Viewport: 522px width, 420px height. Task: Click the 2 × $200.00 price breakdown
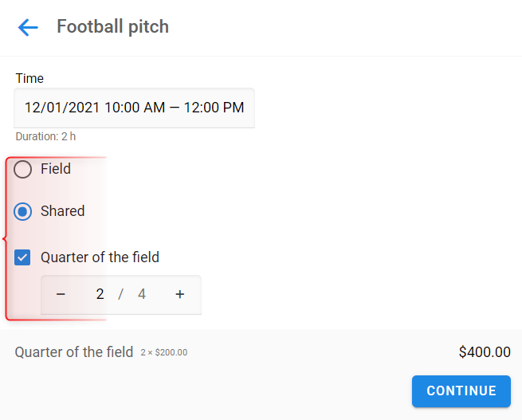[x=164, y=352]
